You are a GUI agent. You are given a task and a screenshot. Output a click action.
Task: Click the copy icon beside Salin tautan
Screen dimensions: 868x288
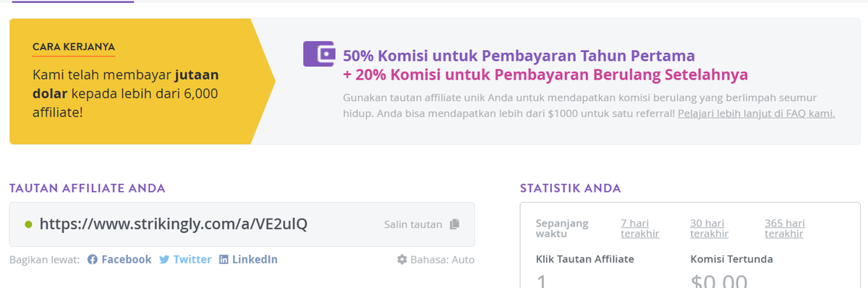coord(454,224)
